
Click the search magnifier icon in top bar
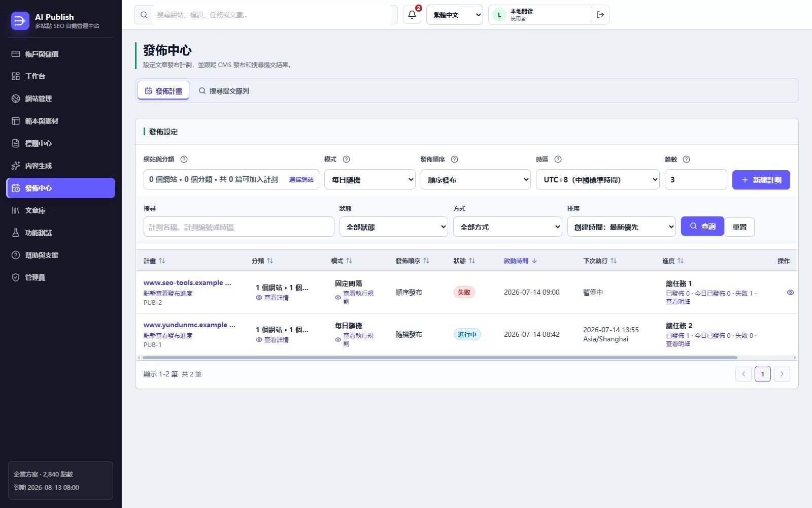[144, 15]
